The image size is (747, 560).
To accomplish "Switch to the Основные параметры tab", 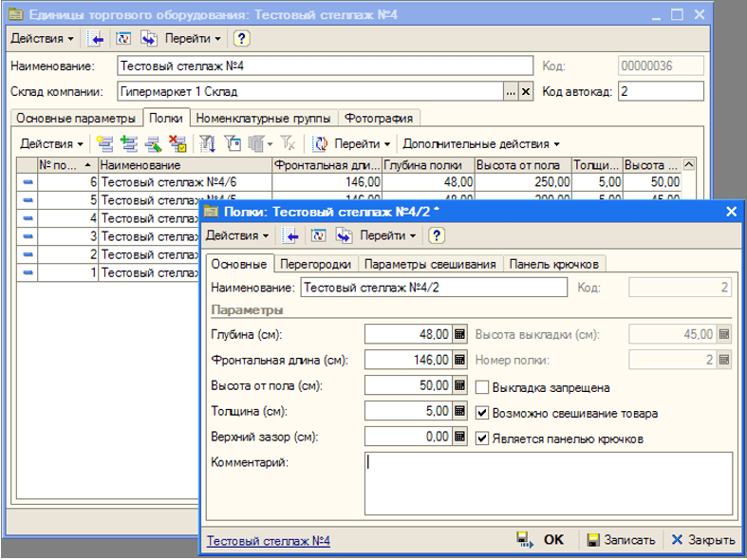I will point(76,118).
